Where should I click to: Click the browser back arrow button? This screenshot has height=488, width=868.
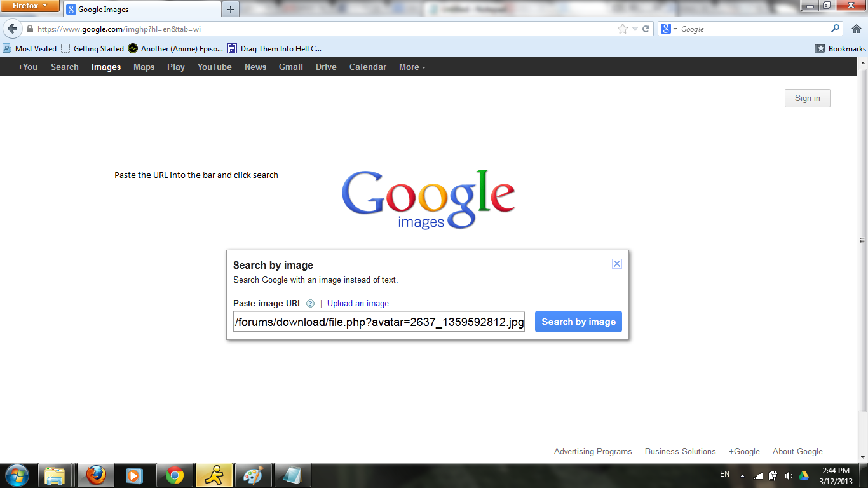click(x=12, y=29)
